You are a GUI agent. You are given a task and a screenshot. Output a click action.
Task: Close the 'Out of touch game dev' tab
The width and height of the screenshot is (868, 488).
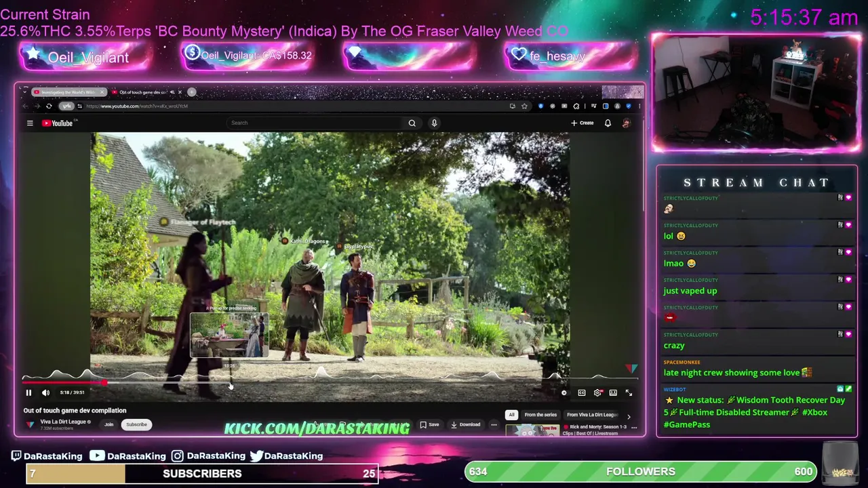click(180, 92)
